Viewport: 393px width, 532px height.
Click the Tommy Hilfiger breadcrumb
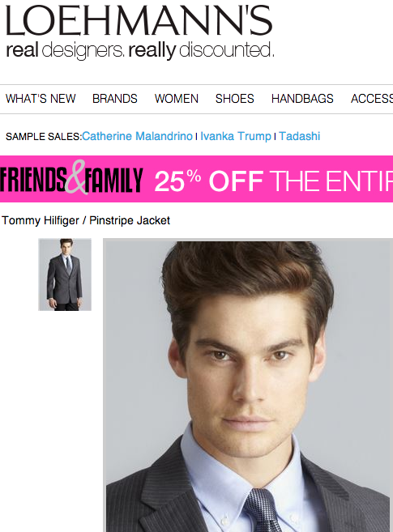[x=41, y=220]
